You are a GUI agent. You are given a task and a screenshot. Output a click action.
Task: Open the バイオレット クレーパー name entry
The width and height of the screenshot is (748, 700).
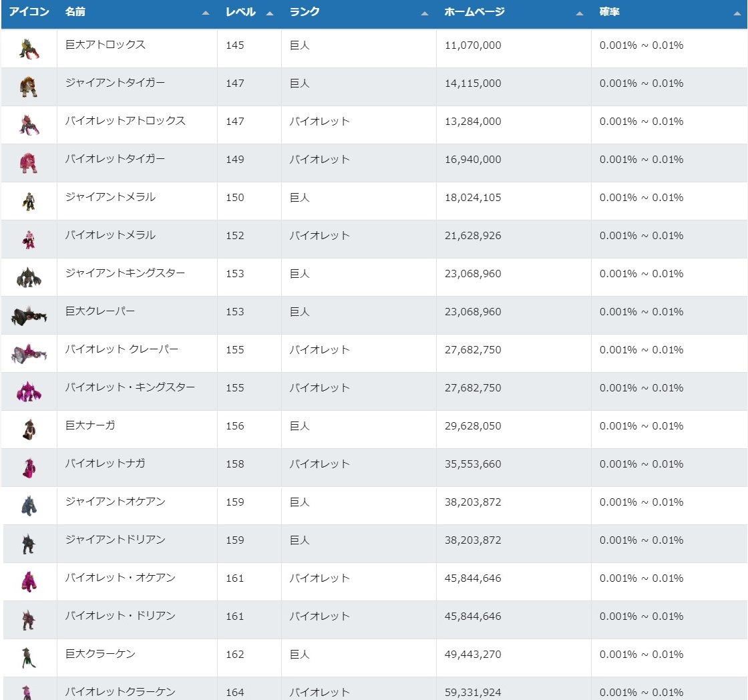[x=122, y=349]
